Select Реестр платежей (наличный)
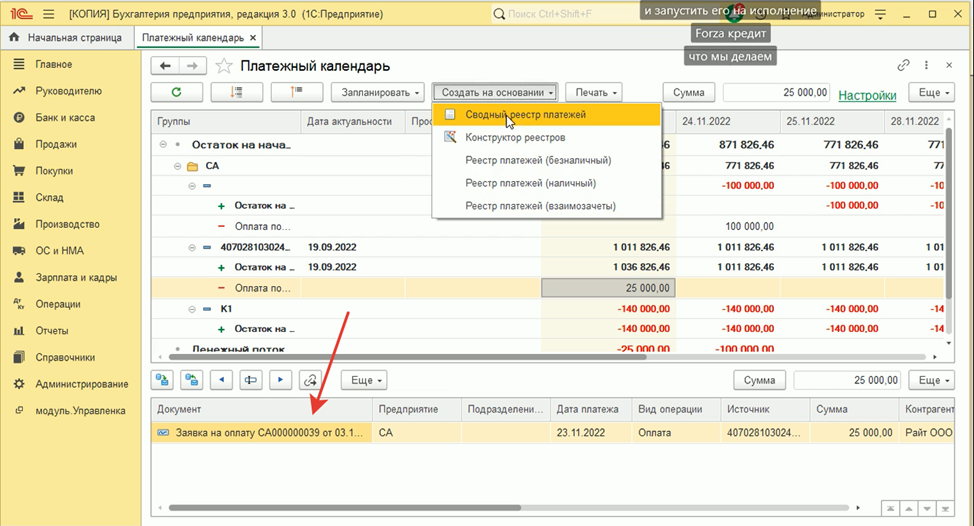This screenshot has height=526, width=974. [x=547, y=183]
